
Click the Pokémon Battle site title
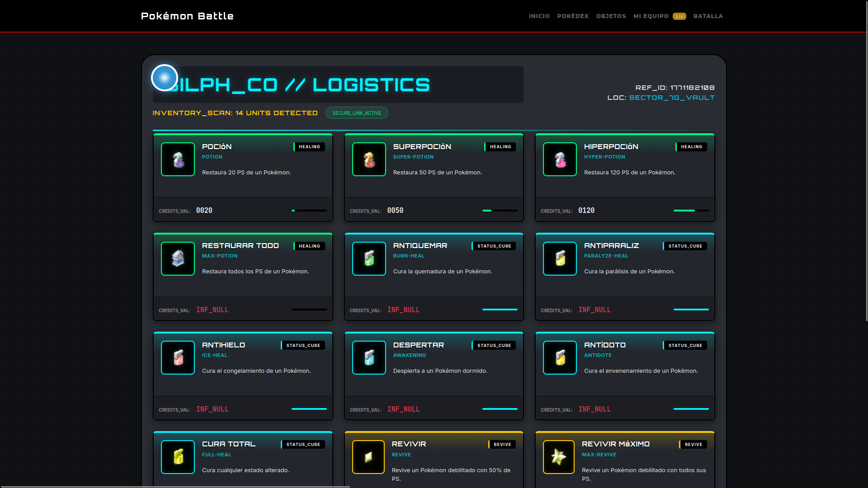tap(187, 16)
